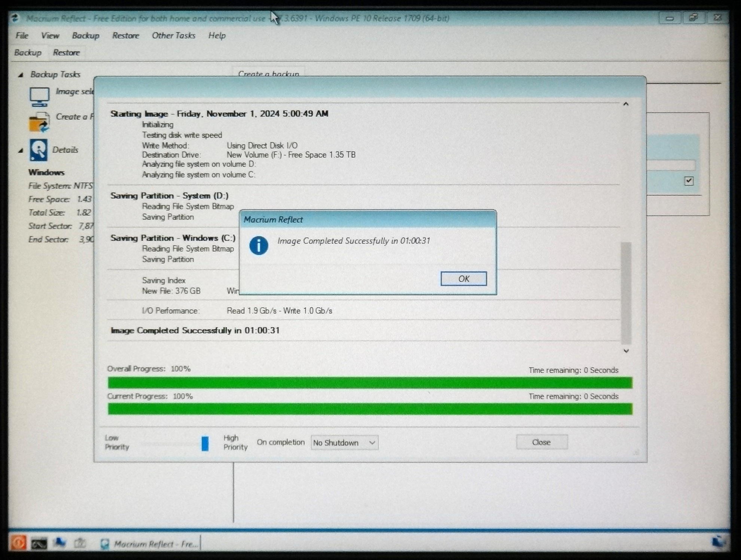Open the command prompt taskbar icon
Image resolution: width=741 pixels, height=560 pixels.
point(39,544)
